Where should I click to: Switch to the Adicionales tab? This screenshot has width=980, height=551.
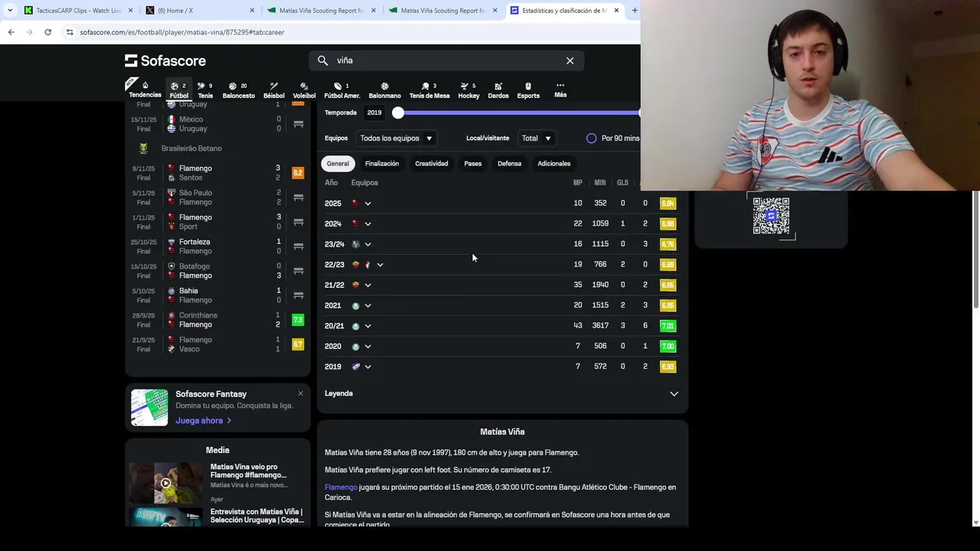[x=554, y=164]
